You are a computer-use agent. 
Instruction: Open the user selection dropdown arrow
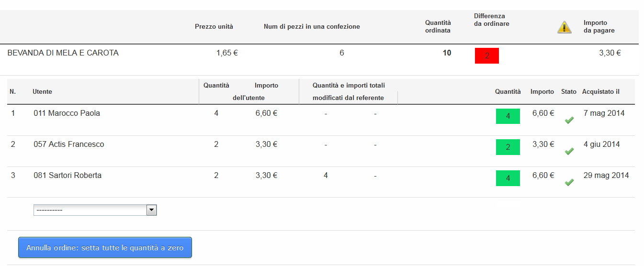[151, 210]
